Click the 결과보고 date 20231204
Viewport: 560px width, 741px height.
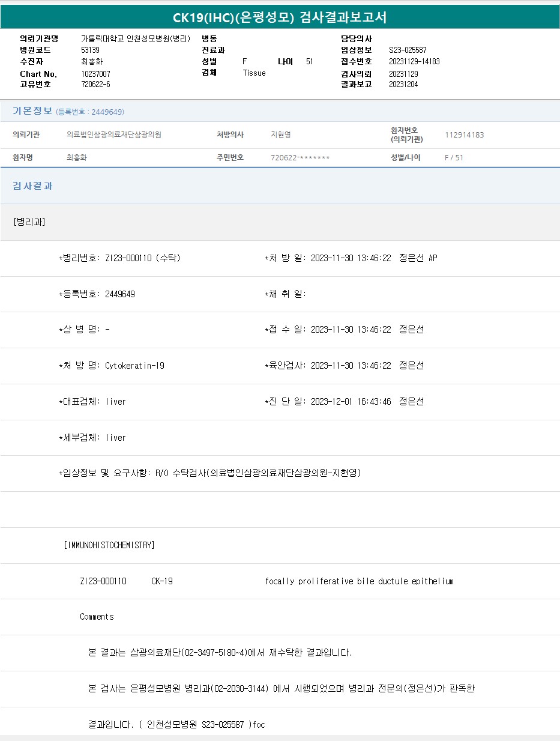(x=403, y=84)
